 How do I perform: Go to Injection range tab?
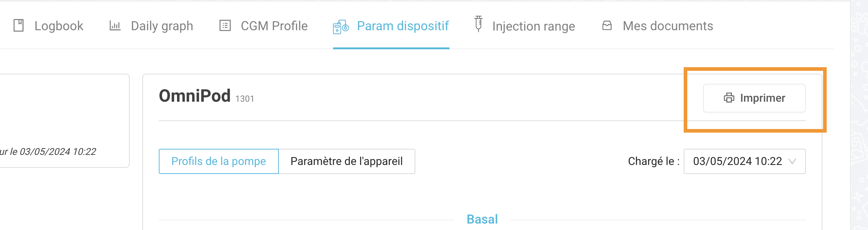click(x=525, y=26)
